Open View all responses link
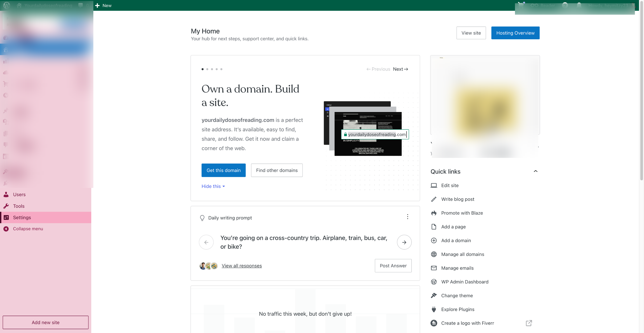Image resolution: width=644 pixels, height=333 pixels. pos(242,266)
